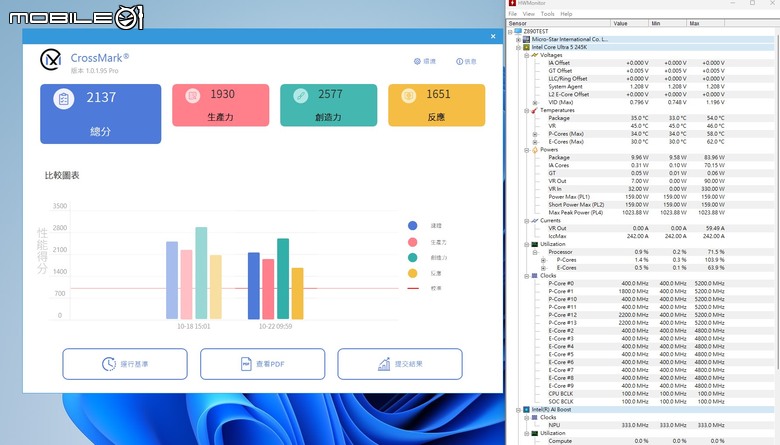Open the View menu in HWMonitor
Screen dimensions: 780x445
(x=528, y=14)
